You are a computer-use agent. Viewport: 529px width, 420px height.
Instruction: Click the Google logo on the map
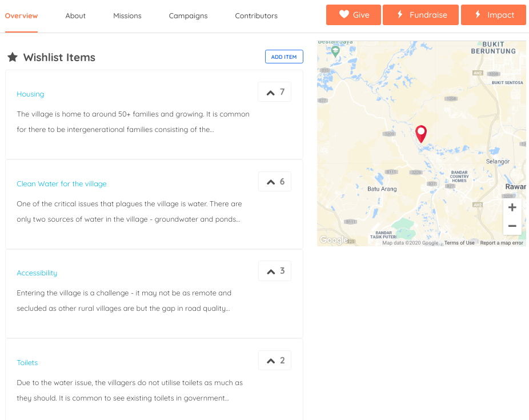click(x=334, y=240)
